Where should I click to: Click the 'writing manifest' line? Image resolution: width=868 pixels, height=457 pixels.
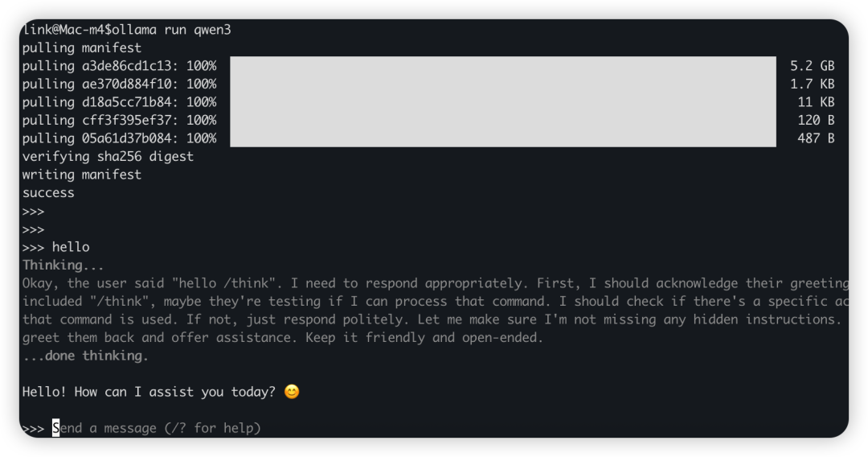(x=82, y=175)
